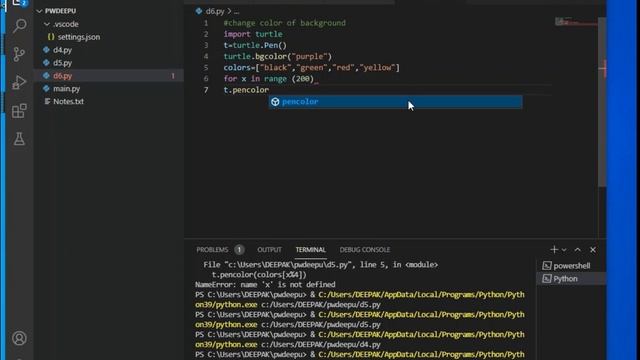640x360 pixels.
Task: Switch to the PROBLEMS tab
Action: point(212,249)
